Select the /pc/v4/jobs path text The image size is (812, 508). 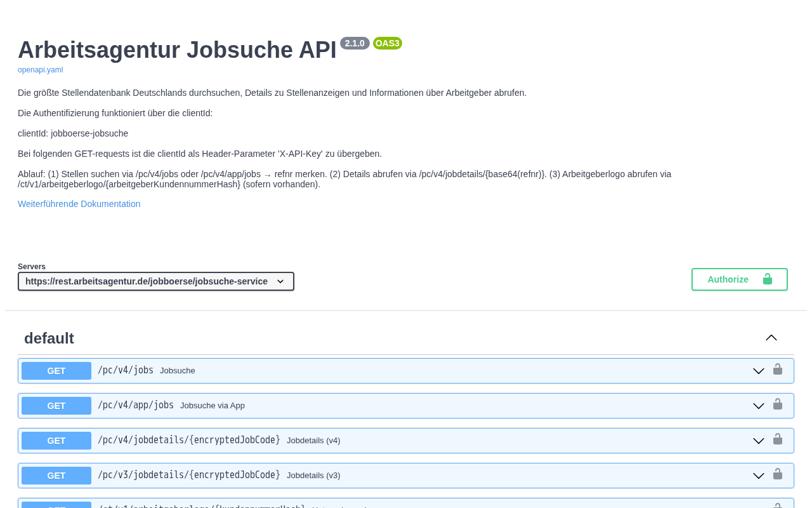point(126,370)
